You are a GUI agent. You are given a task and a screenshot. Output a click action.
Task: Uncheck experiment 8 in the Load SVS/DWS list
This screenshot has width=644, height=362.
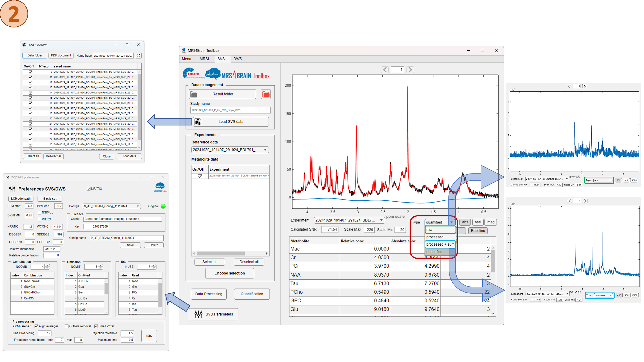(30, 72)
